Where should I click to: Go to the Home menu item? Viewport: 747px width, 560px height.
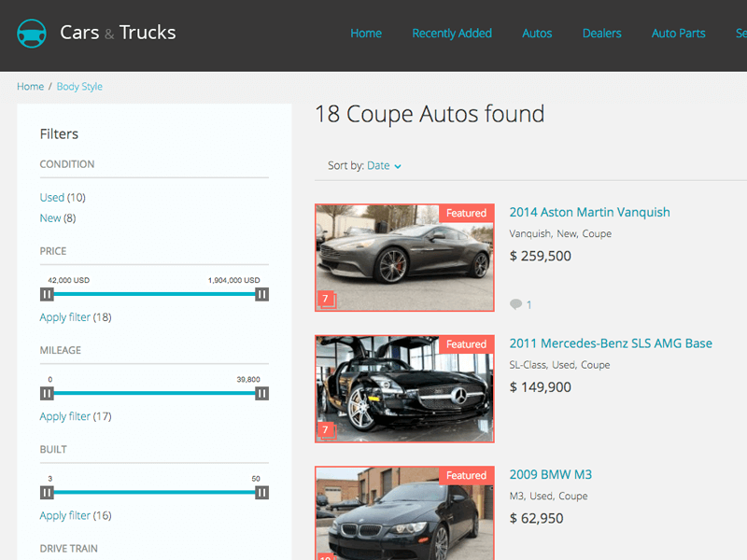point(366,34)
